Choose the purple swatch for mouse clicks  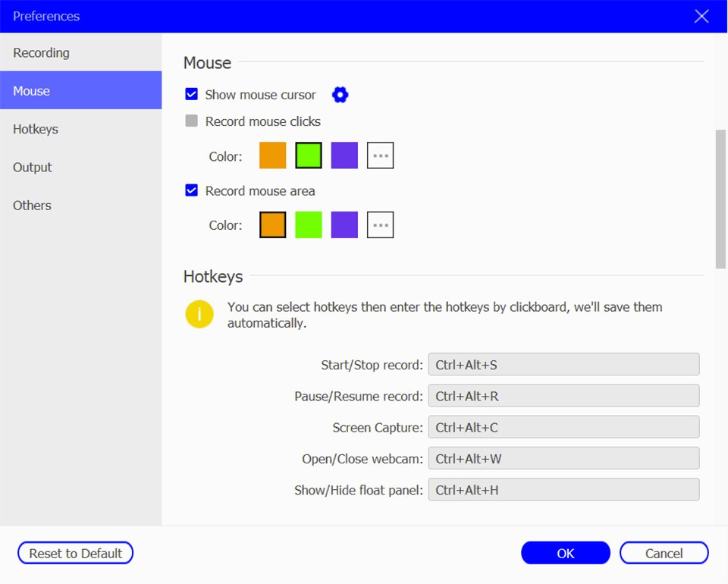(344, 155)
